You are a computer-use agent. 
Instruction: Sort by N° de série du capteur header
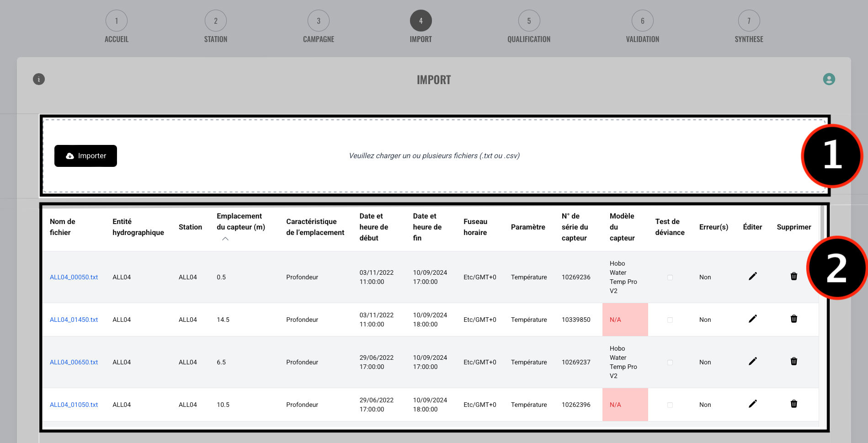pyautogui.click(x=575, y=227)
